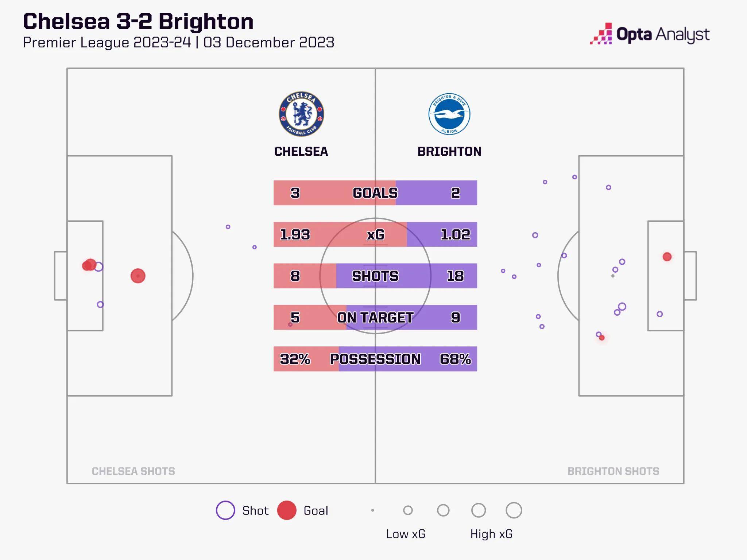Click the BRIGHTON team name text

pos(449,151)
